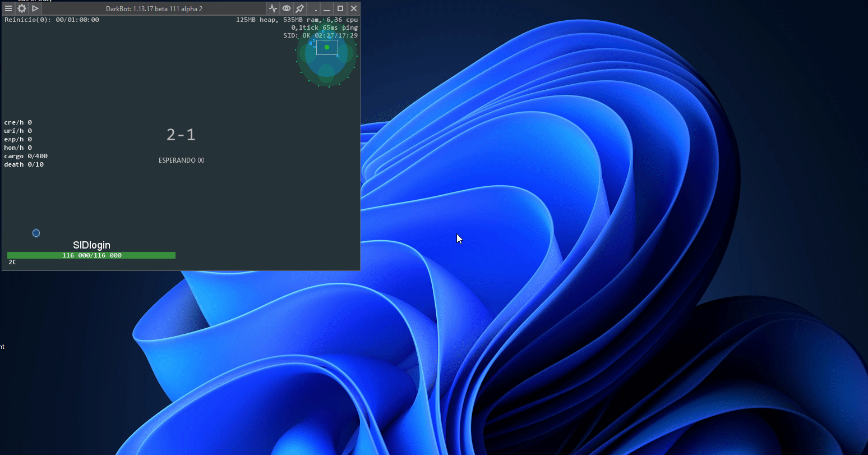Click the DarkBot version title text
This screenshot has width=868, height=455.
pyautogui.click(x=154, y=8)
